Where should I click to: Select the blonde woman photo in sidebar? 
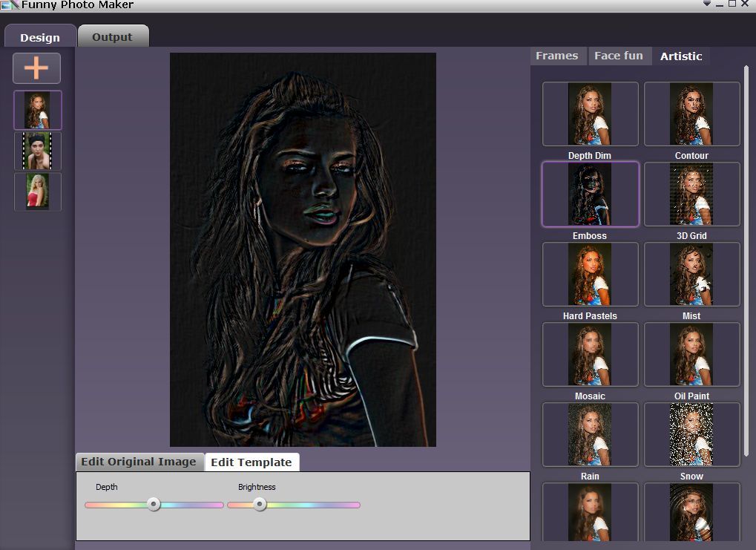click(38, 191)
